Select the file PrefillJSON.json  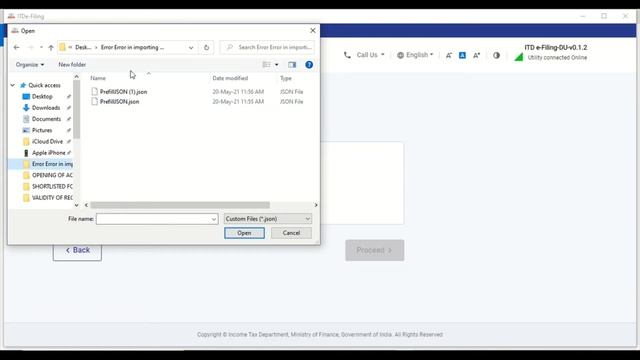[119, 102]
